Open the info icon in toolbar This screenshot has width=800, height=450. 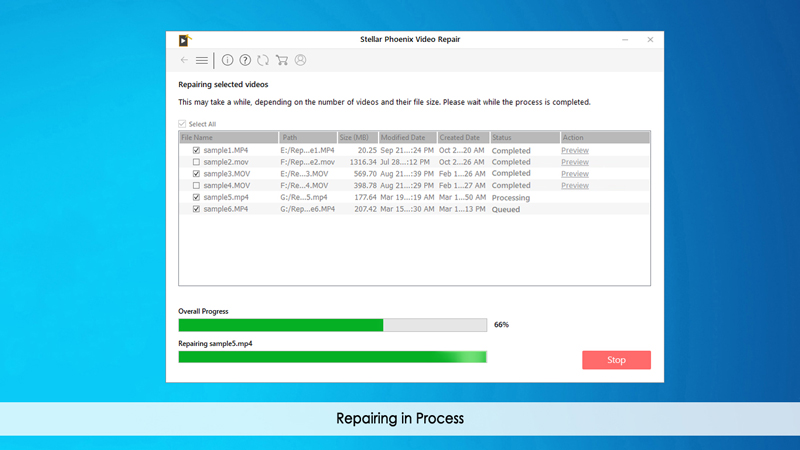pos(228,60)
